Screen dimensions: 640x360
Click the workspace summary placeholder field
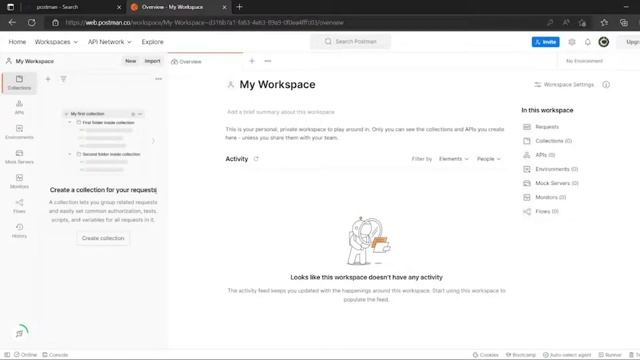281,112
